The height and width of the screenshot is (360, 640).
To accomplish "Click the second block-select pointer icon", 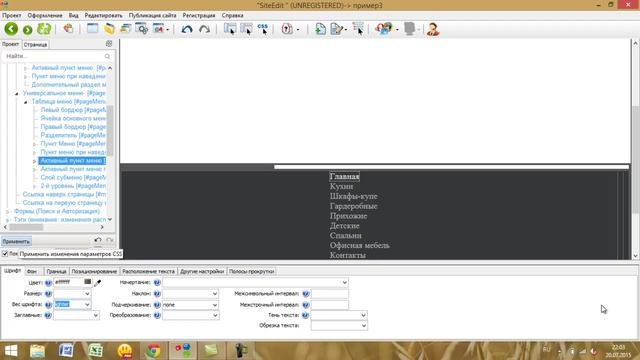I will (247, 29).
